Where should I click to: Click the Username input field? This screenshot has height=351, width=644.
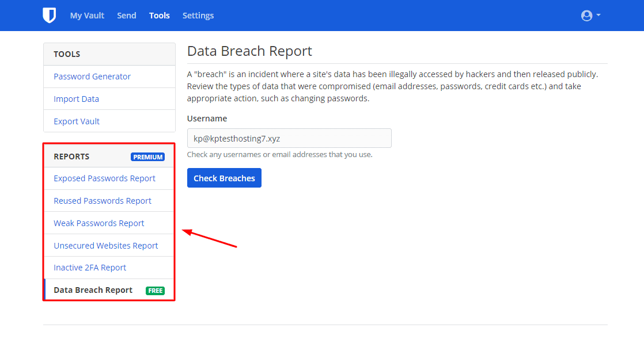tap(289, 138)
